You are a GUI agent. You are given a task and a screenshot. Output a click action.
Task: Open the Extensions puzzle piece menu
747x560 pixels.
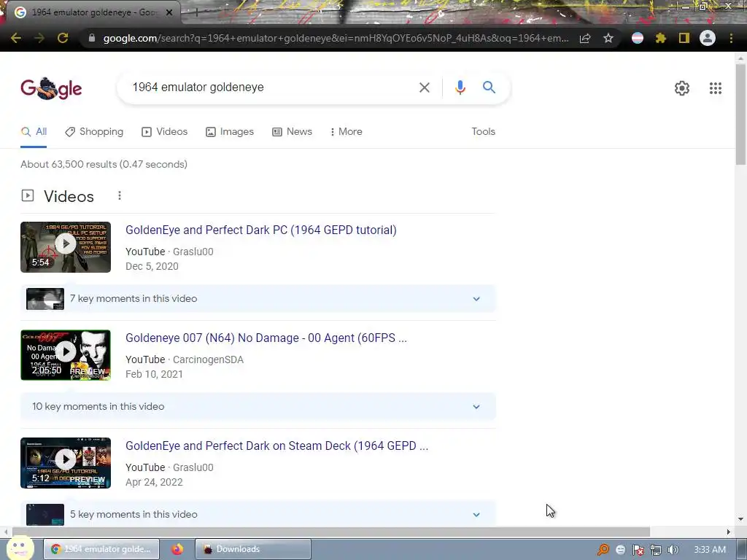(661, 38)
